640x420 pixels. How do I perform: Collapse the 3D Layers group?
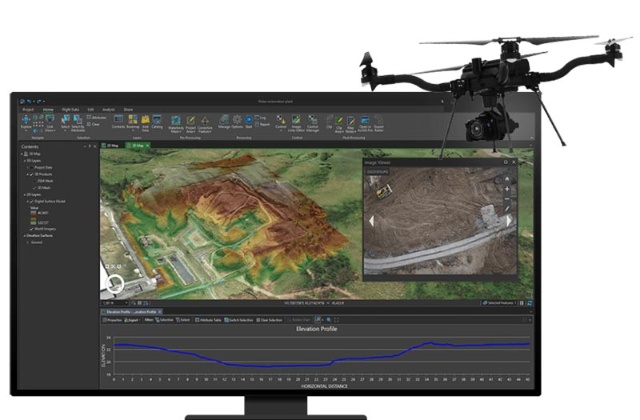[24, 161]
